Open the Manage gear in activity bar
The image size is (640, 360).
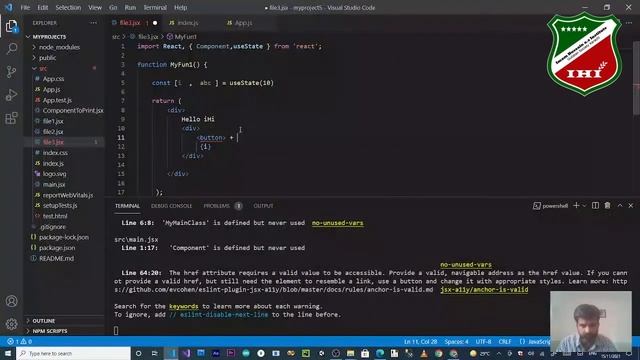11,324
